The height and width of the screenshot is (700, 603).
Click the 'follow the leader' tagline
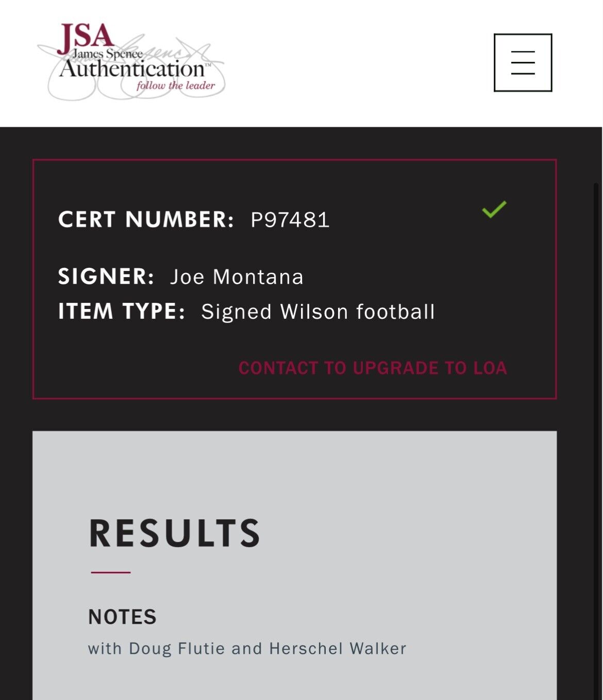[x=175, y=86]
